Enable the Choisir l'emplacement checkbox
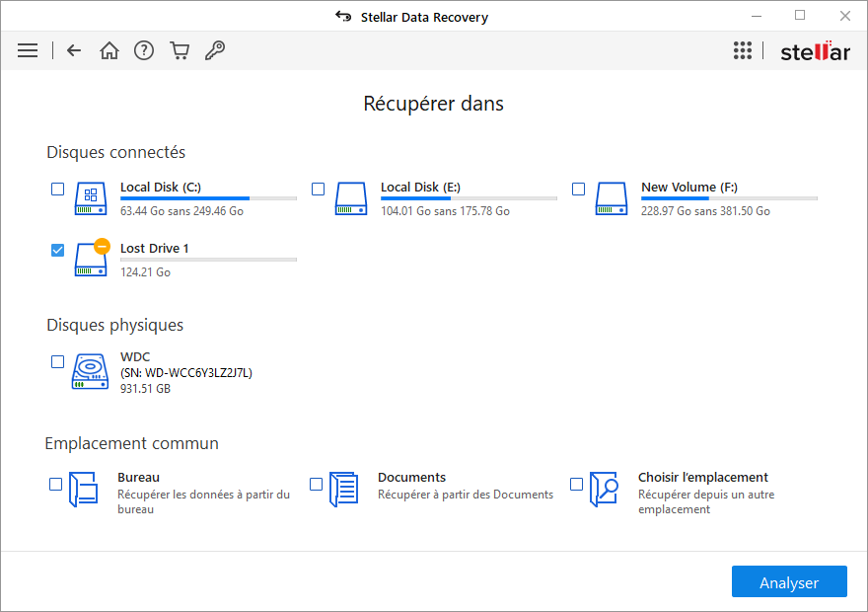 coord(576,484)
